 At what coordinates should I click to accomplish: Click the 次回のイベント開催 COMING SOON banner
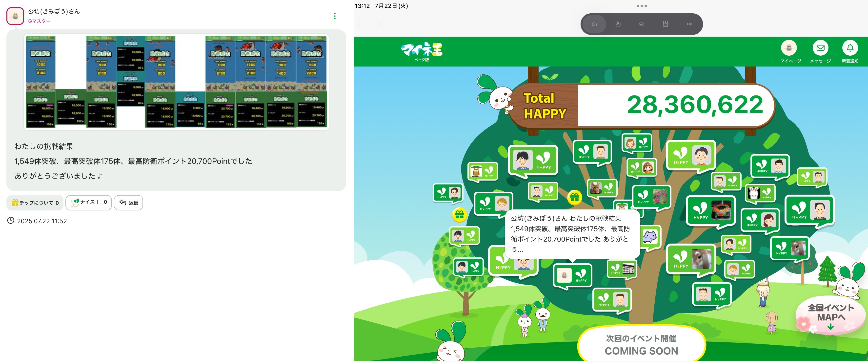[641, 344]
